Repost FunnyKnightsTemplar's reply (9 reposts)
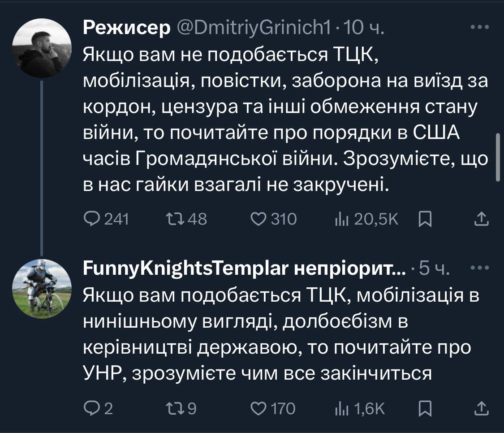The image size is (504, 433). (173, 408)
